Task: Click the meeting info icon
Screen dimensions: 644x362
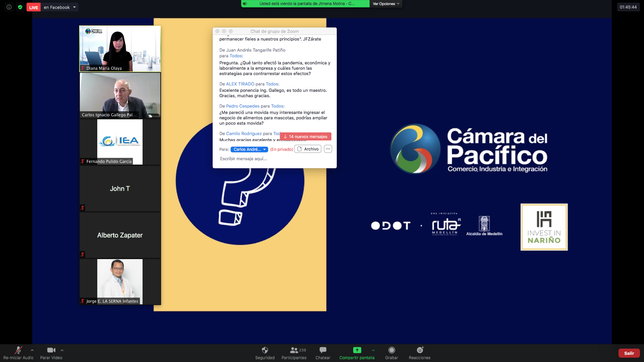Action: click(9, 7)
